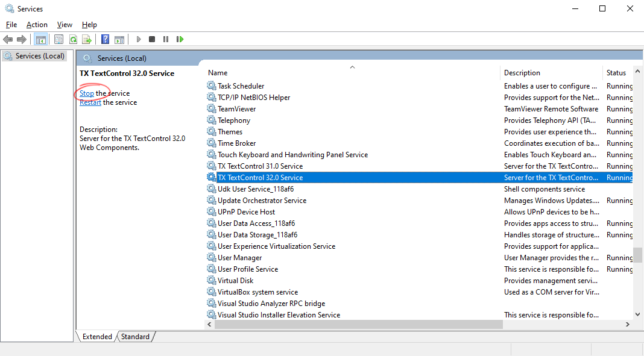
Task: Click the horizontal scrollbar right arrow
Action: pyautogui.click(x=627, y=324)
